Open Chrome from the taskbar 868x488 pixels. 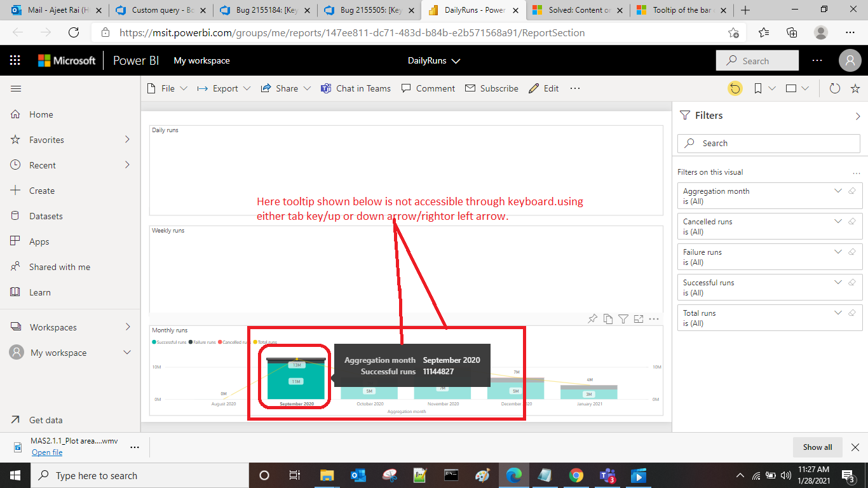(576, 475)
